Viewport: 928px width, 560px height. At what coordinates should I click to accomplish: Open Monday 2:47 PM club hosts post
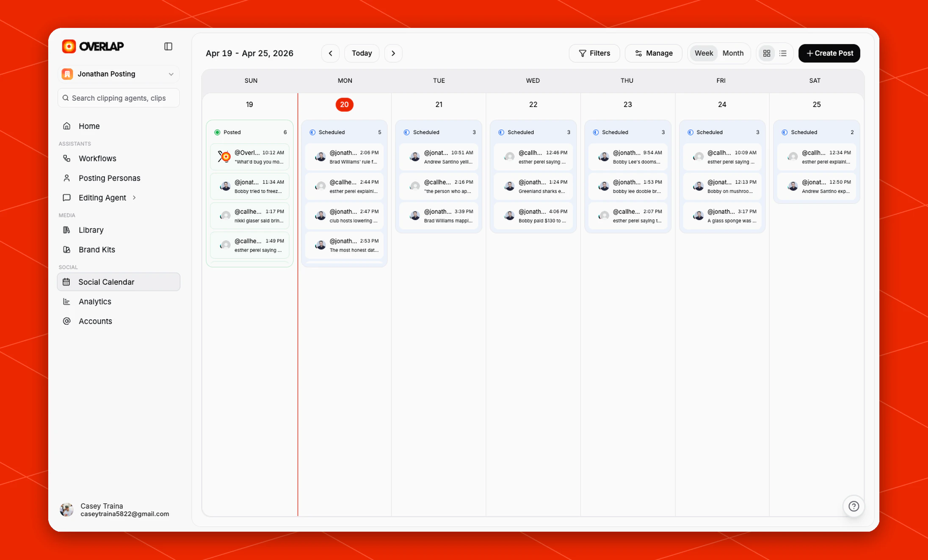(345, 216)
